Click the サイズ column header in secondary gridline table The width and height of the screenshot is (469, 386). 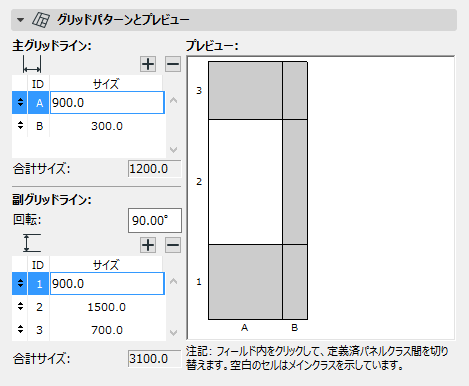point(106,265)
